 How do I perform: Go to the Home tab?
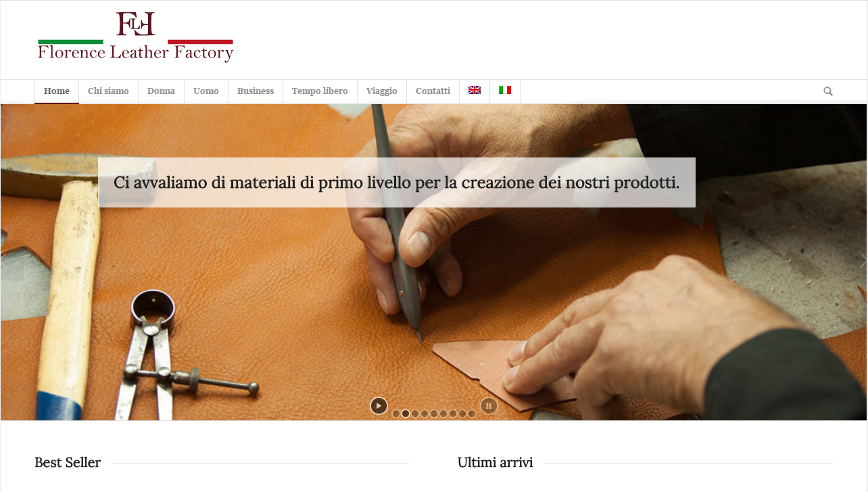coord(57,91)
